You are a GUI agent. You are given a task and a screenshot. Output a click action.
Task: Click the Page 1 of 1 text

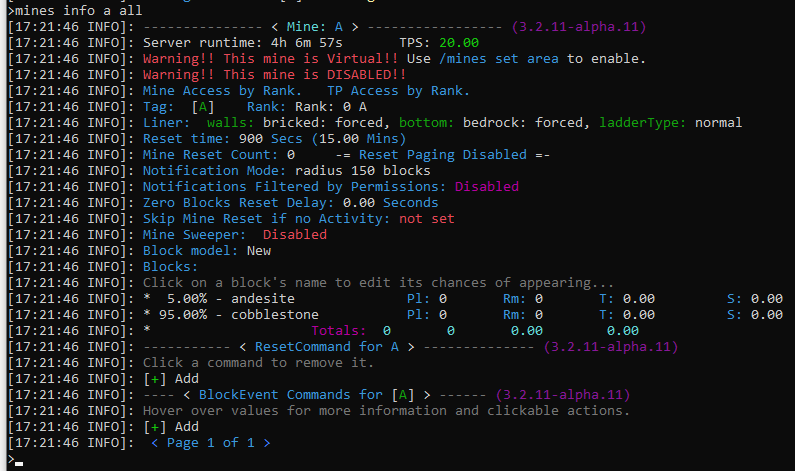click(210, 443)
